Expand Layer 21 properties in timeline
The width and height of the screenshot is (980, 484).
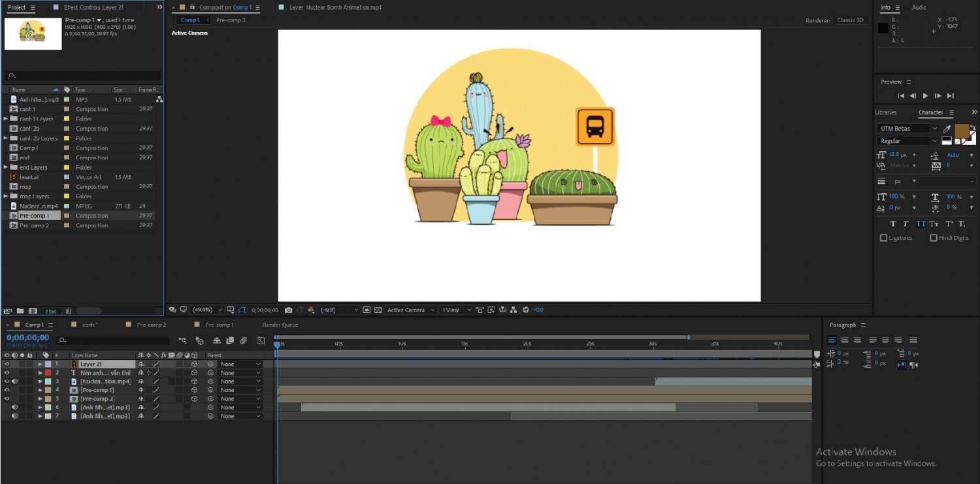coord(40,364)
